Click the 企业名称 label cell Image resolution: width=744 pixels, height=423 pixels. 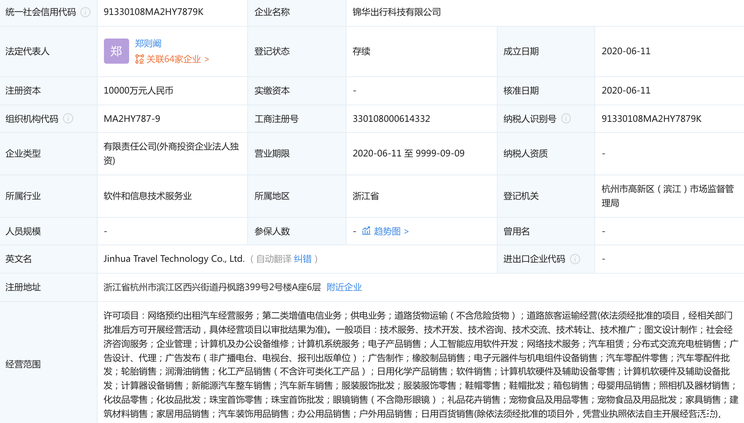[x=297, y=12]
